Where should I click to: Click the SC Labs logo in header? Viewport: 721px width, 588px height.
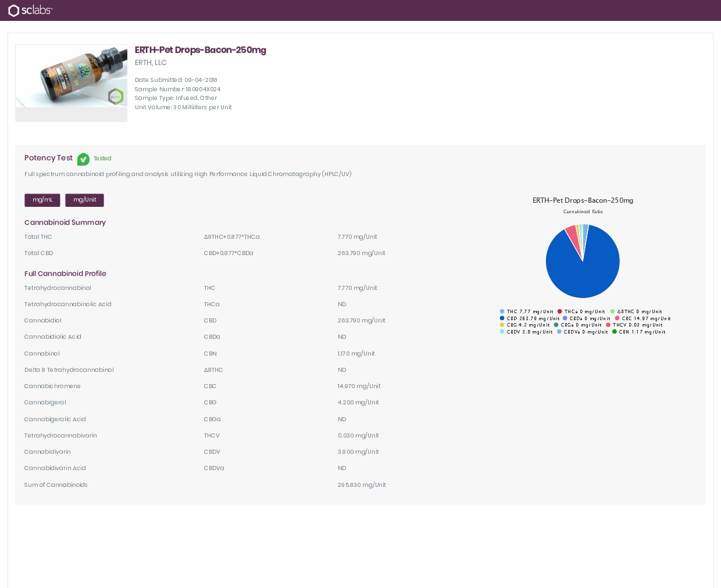30,10
